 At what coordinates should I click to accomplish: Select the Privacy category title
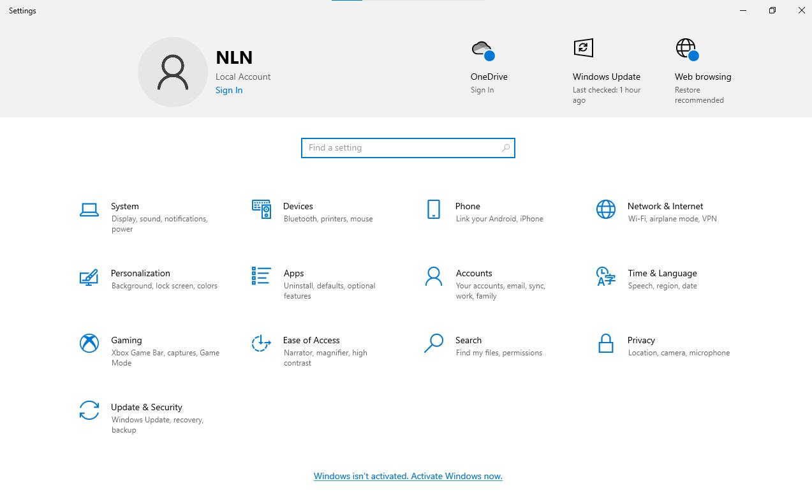tap(641, 340)
